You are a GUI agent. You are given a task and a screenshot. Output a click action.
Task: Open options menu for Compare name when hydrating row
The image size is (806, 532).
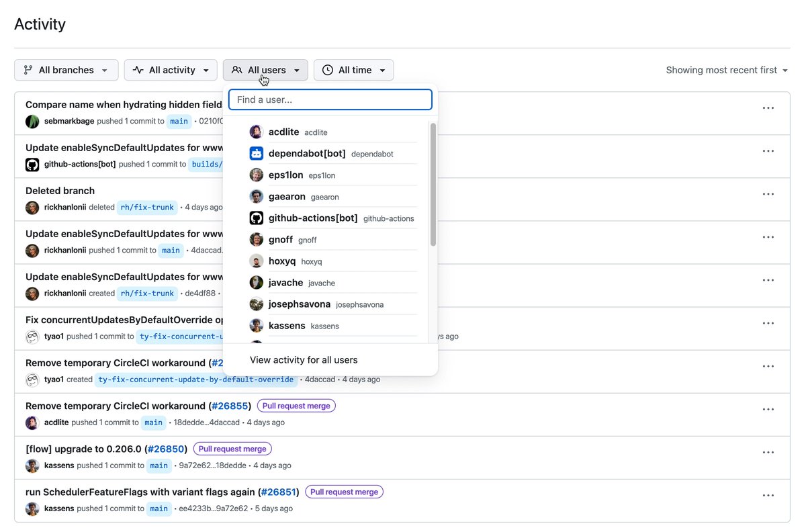[x=768, y=108]
